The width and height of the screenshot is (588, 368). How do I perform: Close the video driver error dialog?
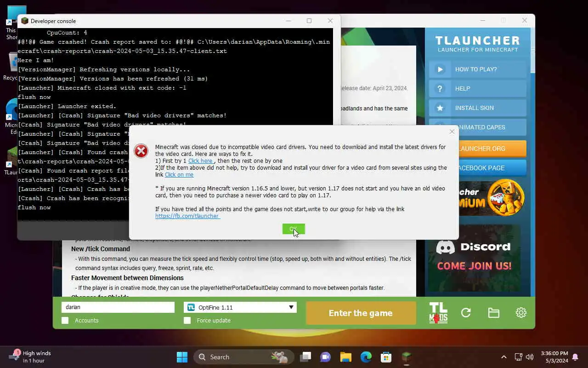point(452,132)
